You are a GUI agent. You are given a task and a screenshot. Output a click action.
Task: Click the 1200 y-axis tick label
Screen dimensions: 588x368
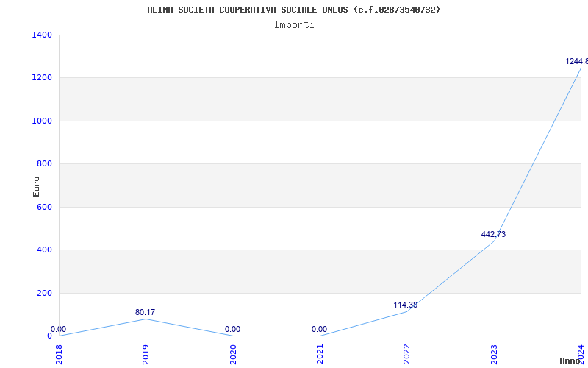tap(42, 78)
